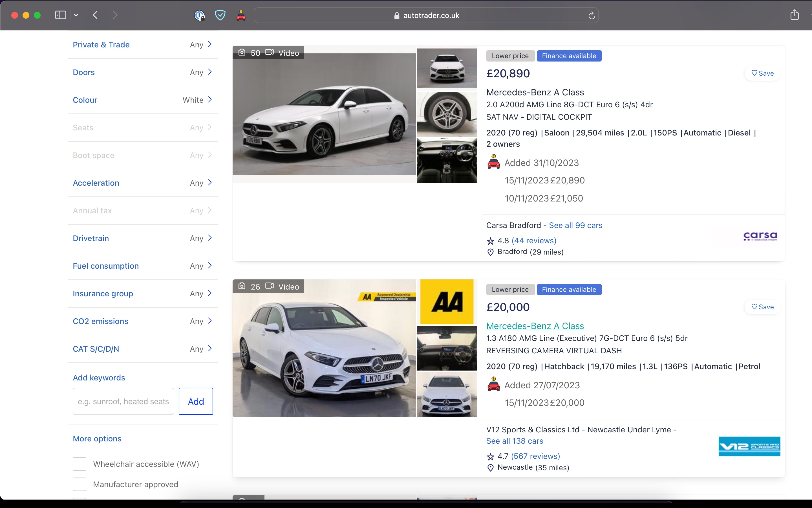This screenshot has width=812, height=508.
Task: Expand the Insurance group filter
Action: pyautogui.click(x=143, y=293)
